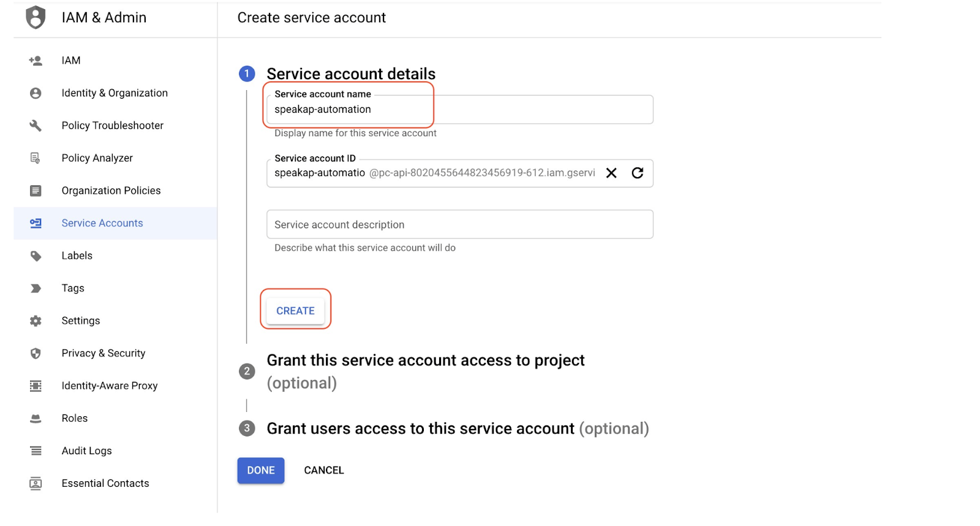
Task: Click the Policy Analyzer document icon
Action: click(36, 158)
